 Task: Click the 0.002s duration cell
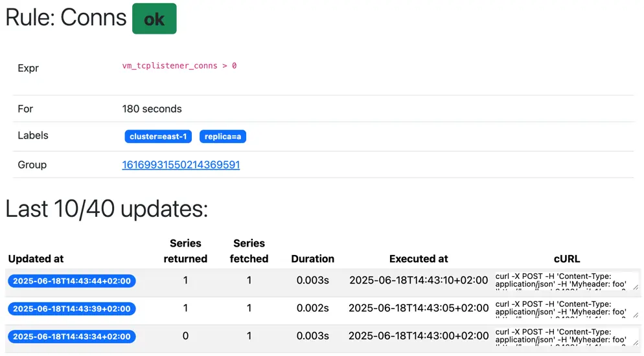point(312,309)
